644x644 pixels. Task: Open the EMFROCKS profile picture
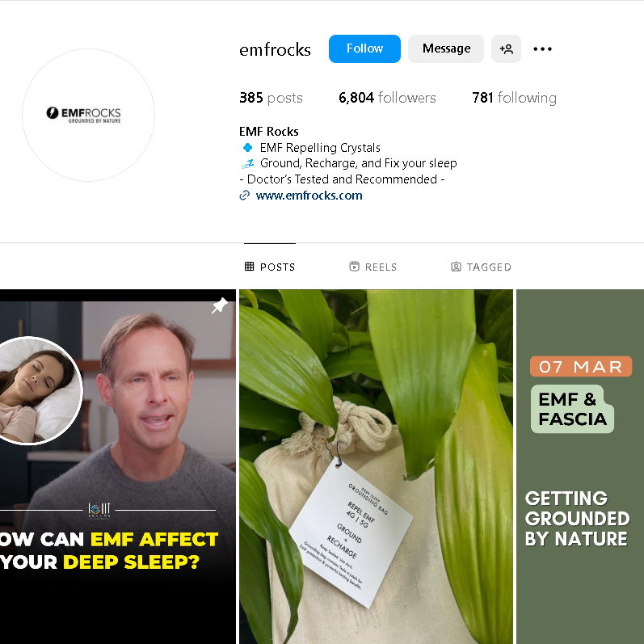tap(88, 115)
